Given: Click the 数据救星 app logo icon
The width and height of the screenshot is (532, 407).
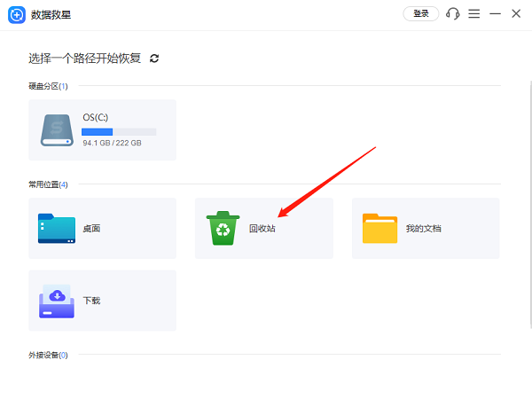Looking at the screenshot, I should tap(15, 14).
